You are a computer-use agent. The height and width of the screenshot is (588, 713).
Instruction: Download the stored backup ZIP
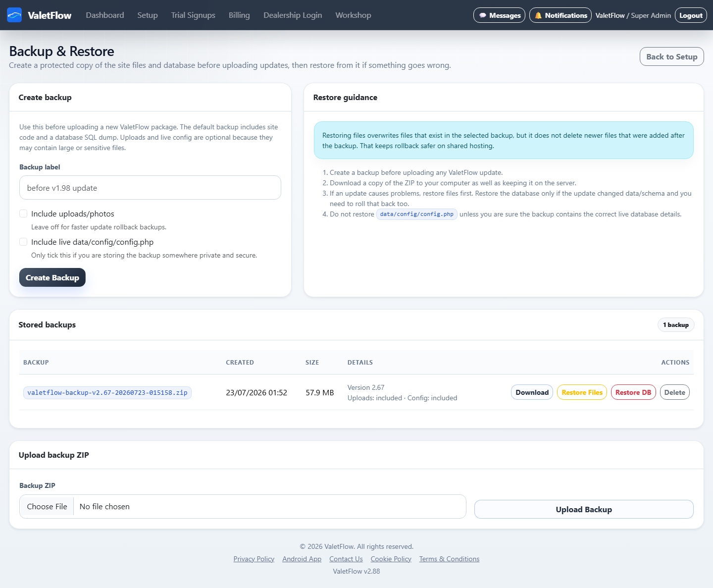(x=532, y=392)
